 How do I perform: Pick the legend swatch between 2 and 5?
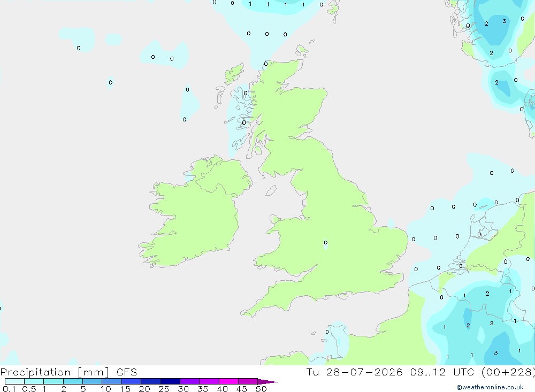point(73,381)
